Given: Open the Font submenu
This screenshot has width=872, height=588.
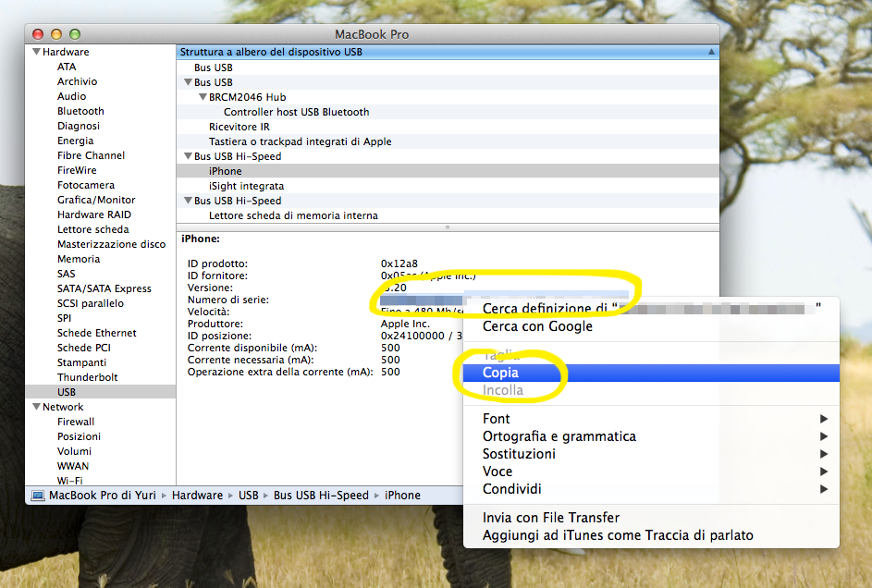Looking at the screenshot, I should pos(651,419).
